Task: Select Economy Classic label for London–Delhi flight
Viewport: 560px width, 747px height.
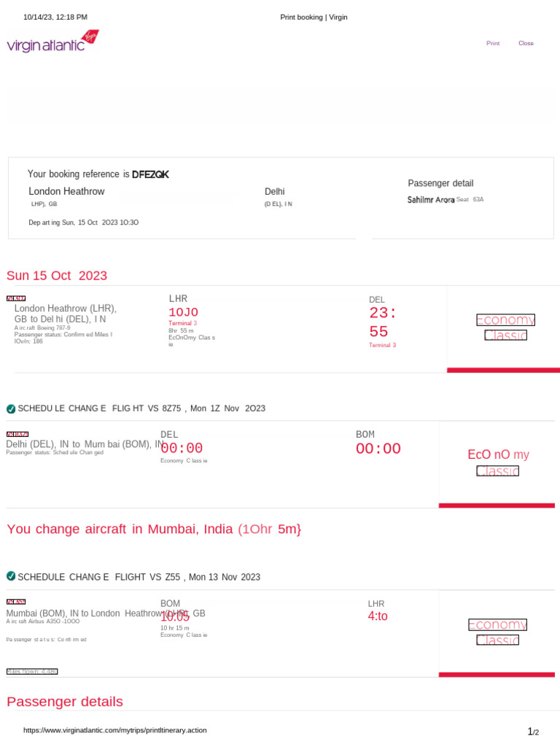Action: [505, 328]
